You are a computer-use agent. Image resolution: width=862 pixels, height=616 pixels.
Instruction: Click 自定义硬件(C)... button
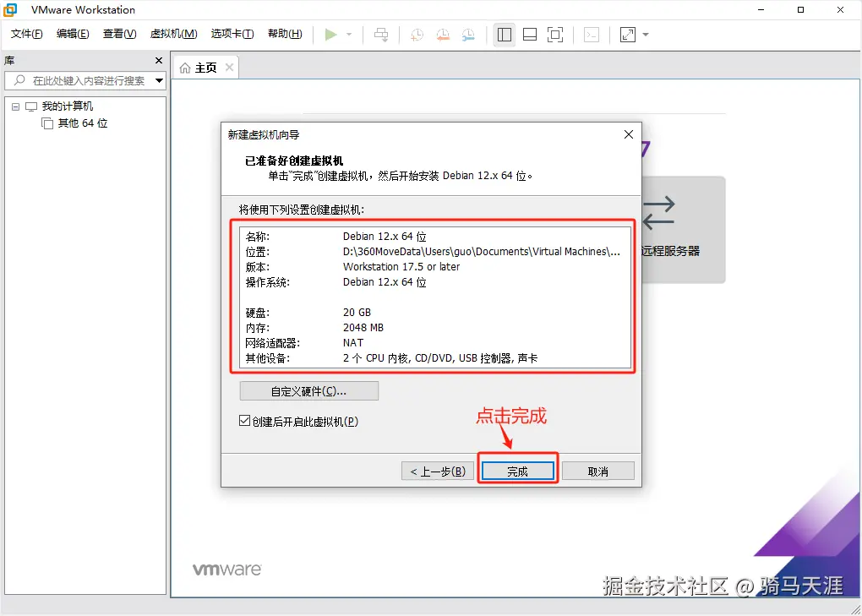click(309, 391)
